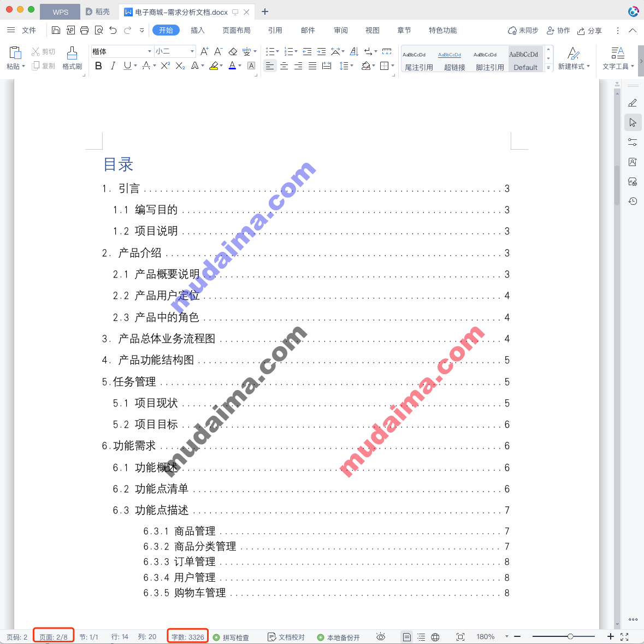Click the eye protection mode icon in status bar

click(x=381, y=637)
